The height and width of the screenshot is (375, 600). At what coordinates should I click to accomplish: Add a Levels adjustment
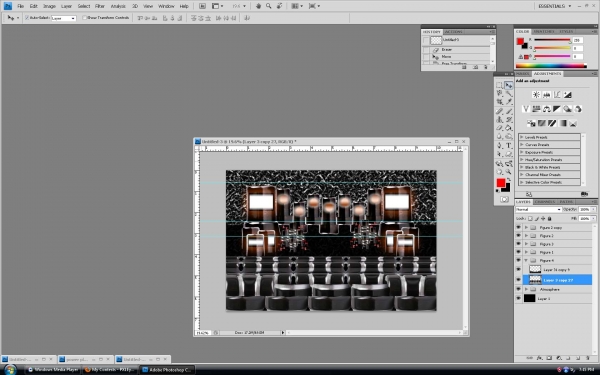point(546,95)
